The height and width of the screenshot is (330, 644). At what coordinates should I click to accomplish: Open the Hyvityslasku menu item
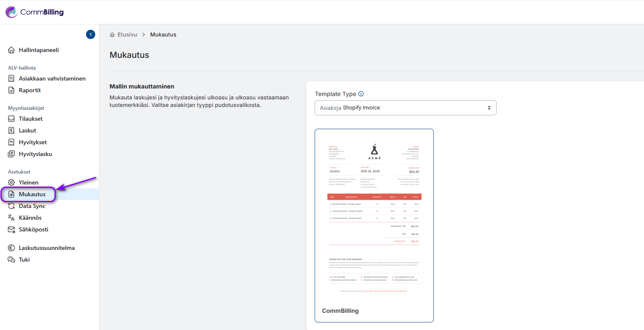(x=35, y=154)
